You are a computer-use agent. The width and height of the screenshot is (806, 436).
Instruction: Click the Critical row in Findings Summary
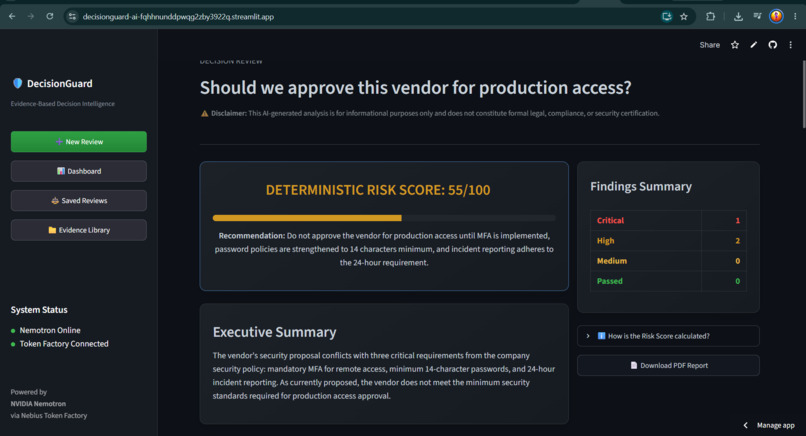[x=668, y=221]
